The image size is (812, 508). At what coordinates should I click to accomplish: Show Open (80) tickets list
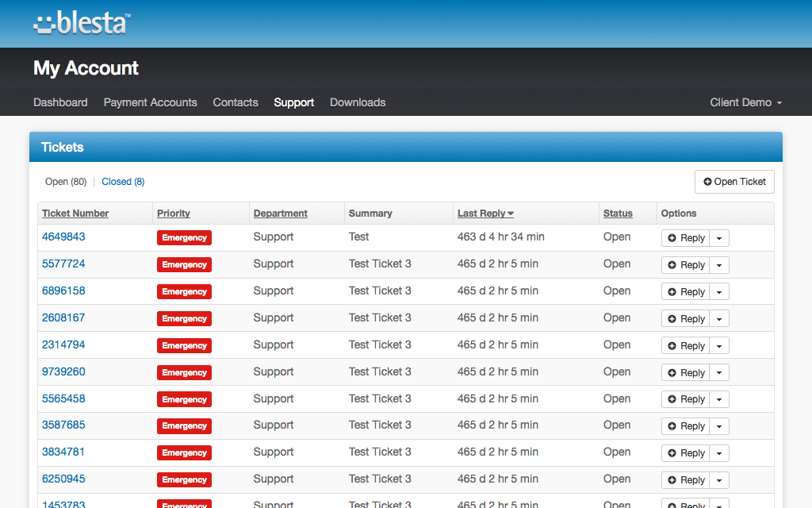point(66,182)
